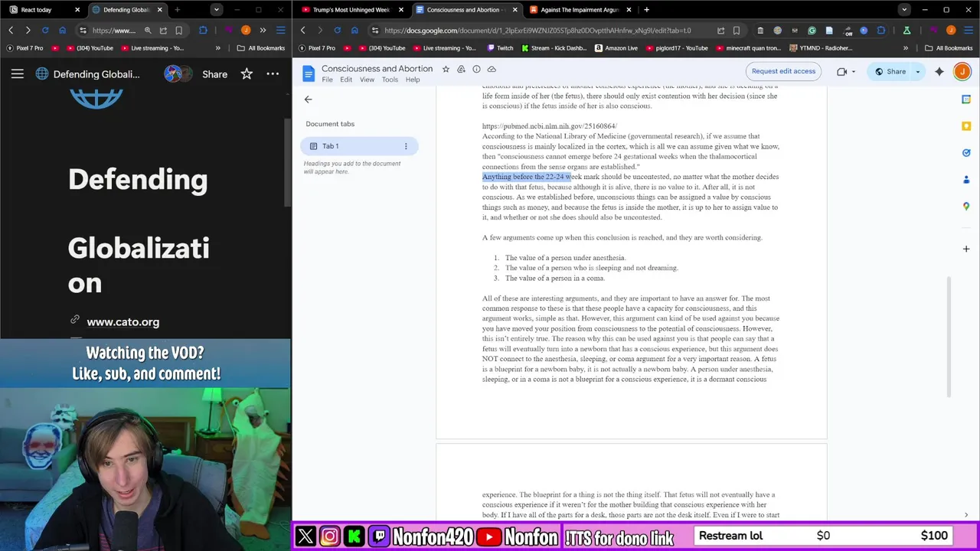Screen dimensions: 980x551
Task: Open Google Maps side panel icon
Action: [x=966, y=207]
